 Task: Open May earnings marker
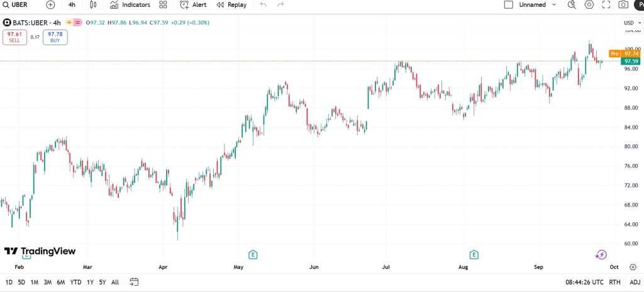(x=253, y=255)
